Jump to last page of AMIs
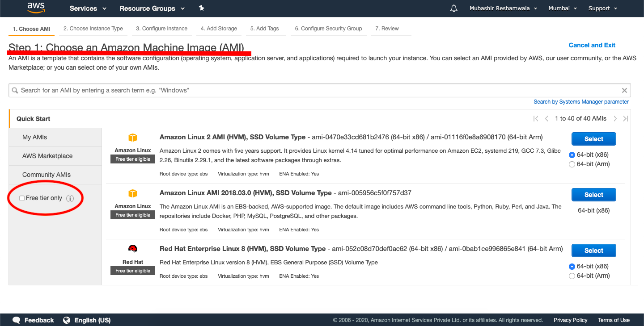Screen dimensions: 644x326 (626, 118)
